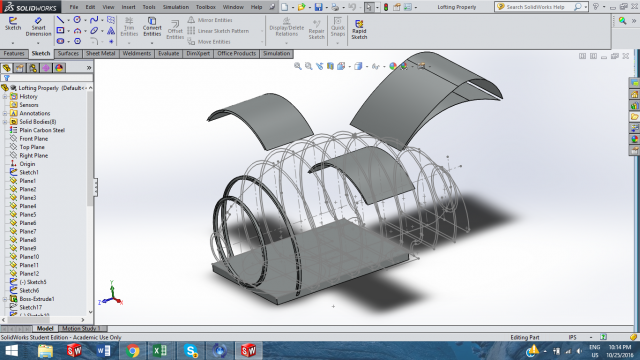Screen dimensions: 640x360
Task: Click the Search SolidWorks Help field
Action: tap(536, 7)
